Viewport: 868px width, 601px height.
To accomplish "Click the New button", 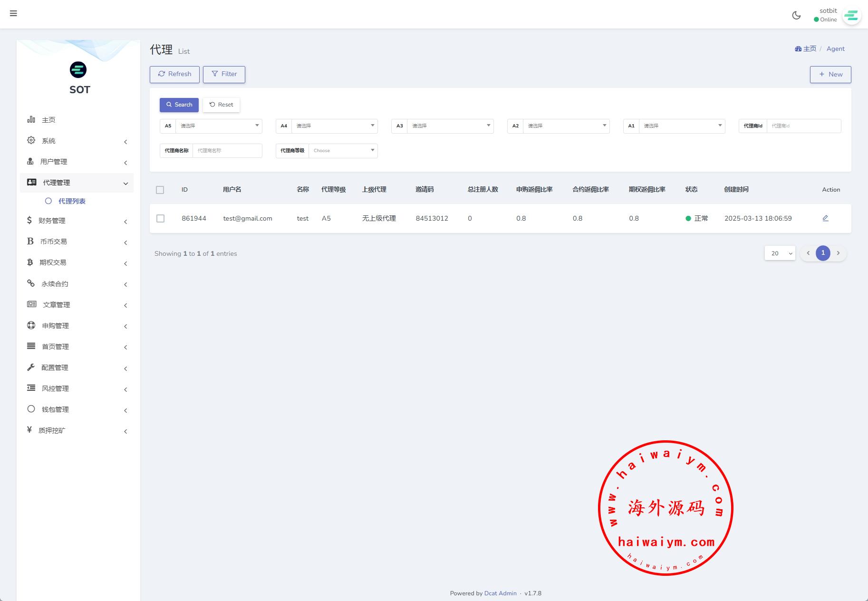I will tap(830, 75).
